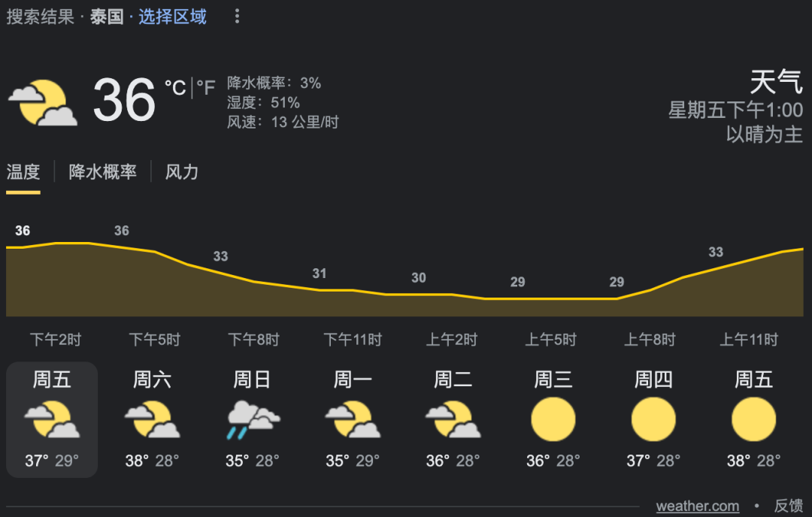Click the 上午5时 point on temperature chart
The width and height of the screenshot is (812, 517).
(x=550, y=298)
